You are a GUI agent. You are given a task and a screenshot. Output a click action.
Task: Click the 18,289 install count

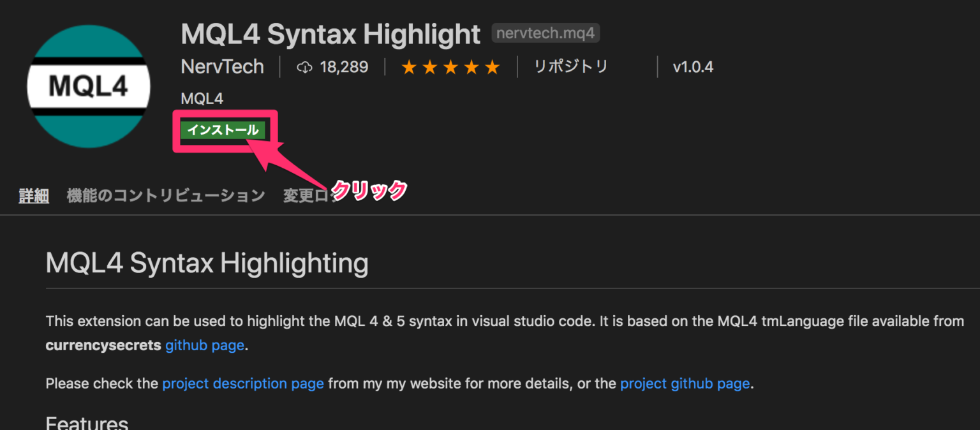(344, 67)
